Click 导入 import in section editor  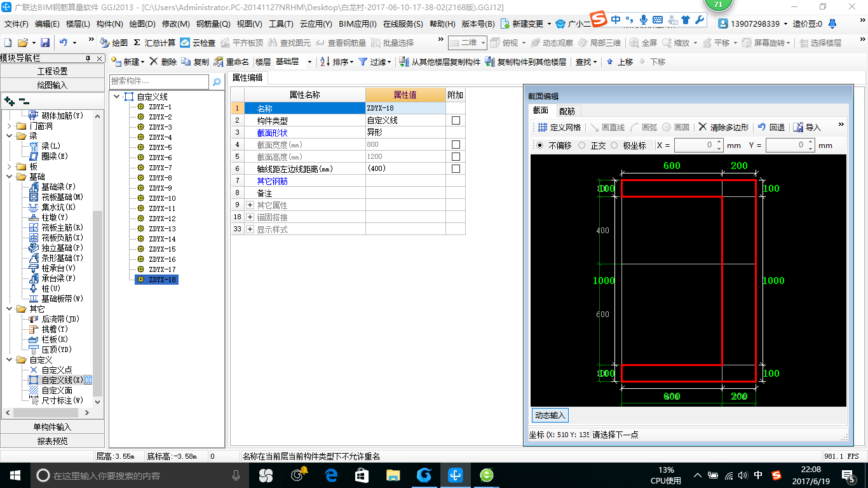click(x=807, y=127)
